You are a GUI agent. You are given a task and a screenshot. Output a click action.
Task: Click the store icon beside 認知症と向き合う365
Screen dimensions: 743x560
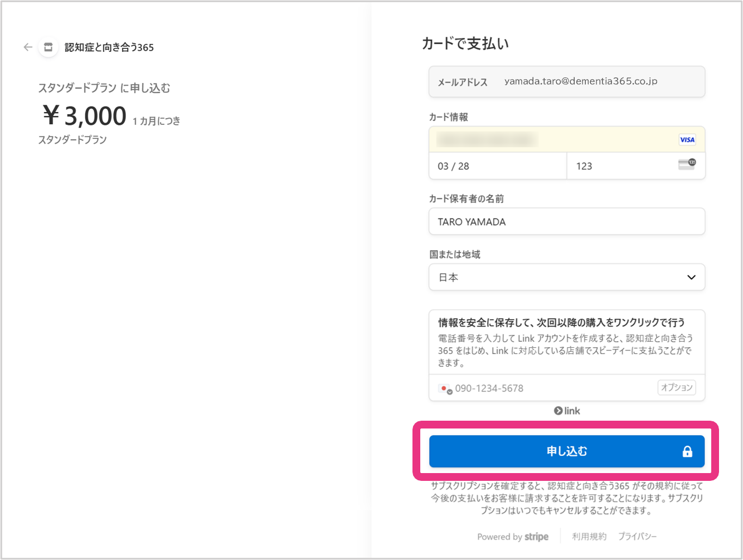click(48, 47)
